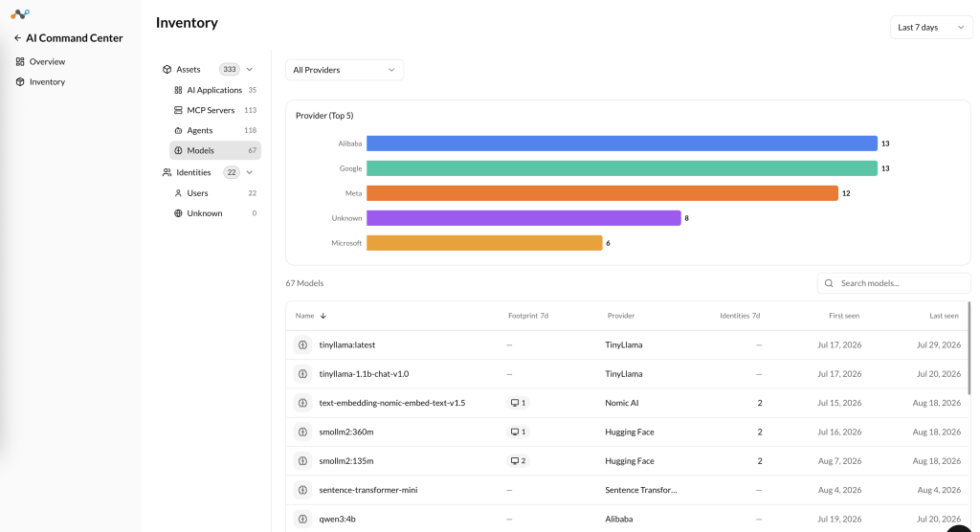Click the model icon next to tinyllama:latest
Image resolution: width=980 pixels, height=532 pixels.
302,344
